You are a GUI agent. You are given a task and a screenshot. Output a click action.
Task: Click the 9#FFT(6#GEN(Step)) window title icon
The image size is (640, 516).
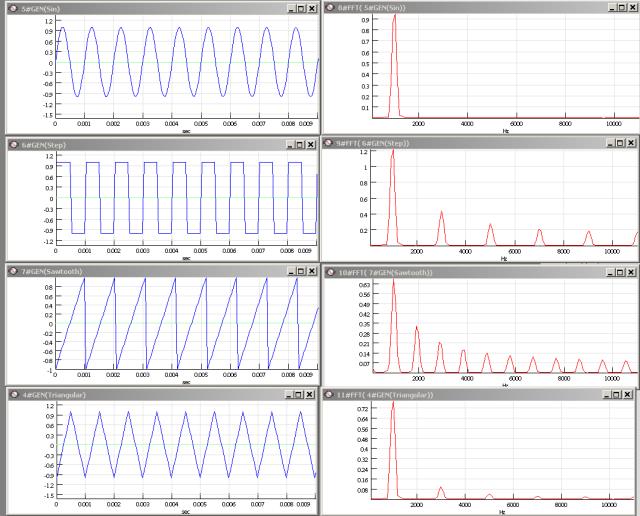coord(328,143)
